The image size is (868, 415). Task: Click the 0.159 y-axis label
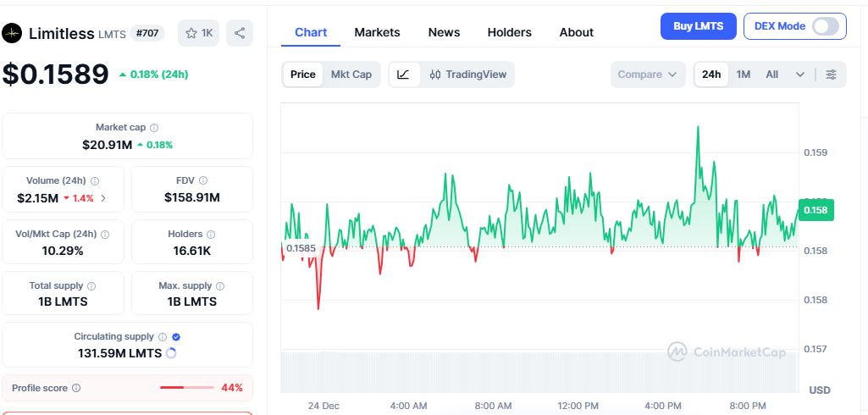pyautogui.click(x=815, y=152)
